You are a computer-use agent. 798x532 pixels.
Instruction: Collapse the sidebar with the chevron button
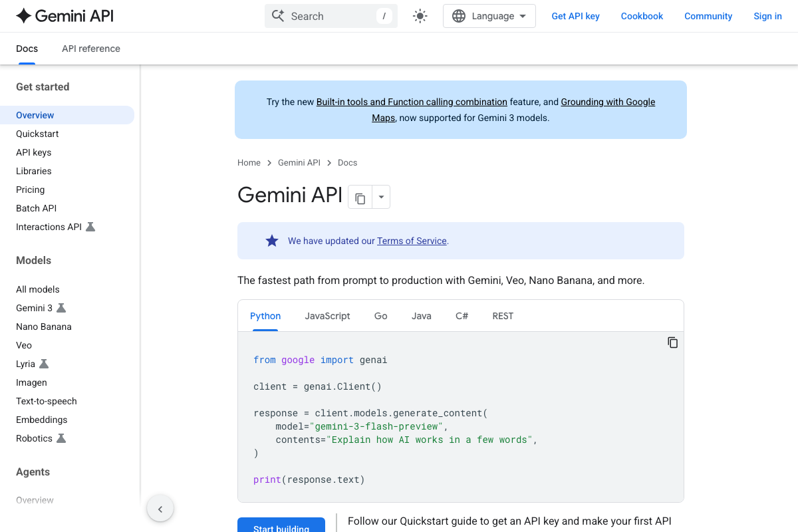(160, 509)
